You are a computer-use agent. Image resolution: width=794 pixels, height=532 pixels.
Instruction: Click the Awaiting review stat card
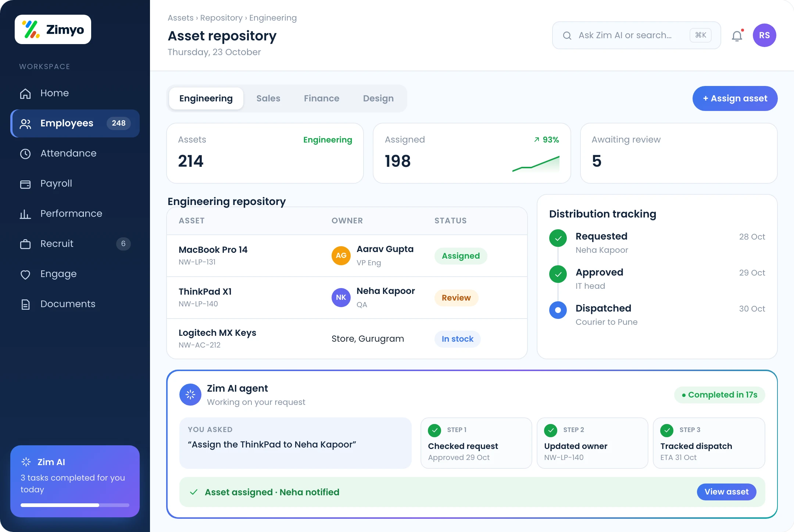point(679,153)
